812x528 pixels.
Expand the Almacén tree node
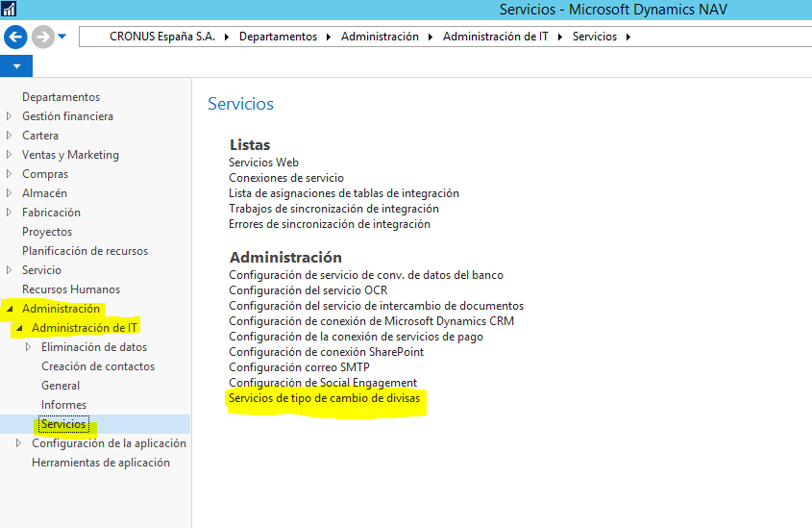point(9,192)
